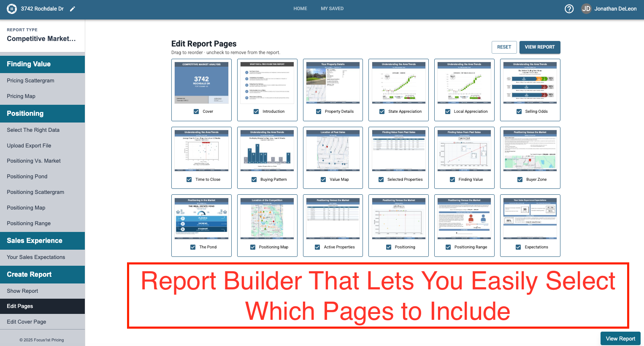Open the help question mark icon
The height and width of the screenshot is (346, 644).
569,9
